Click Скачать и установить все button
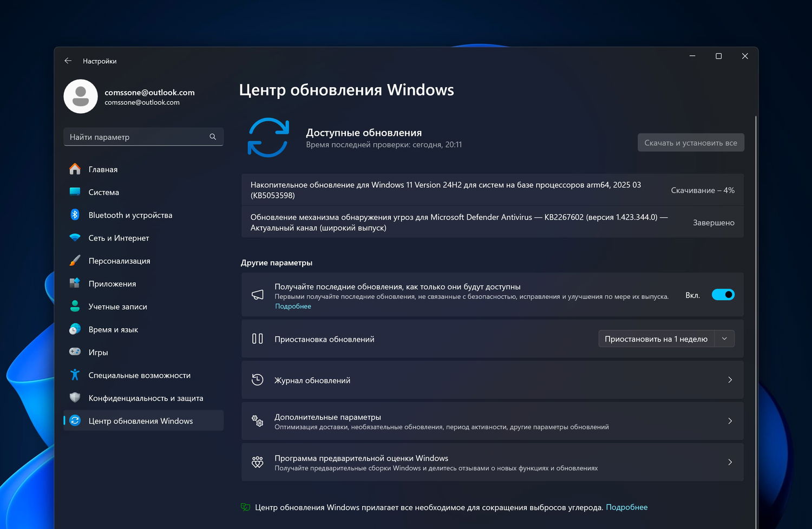The width and height of the screenshot is (812, 529). click(x=691, y=143)
